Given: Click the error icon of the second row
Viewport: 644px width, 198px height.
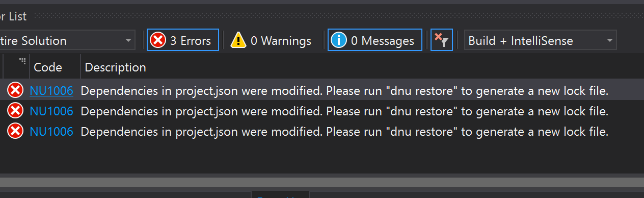Looking at the screenshot, I should (x=15, y=111).
